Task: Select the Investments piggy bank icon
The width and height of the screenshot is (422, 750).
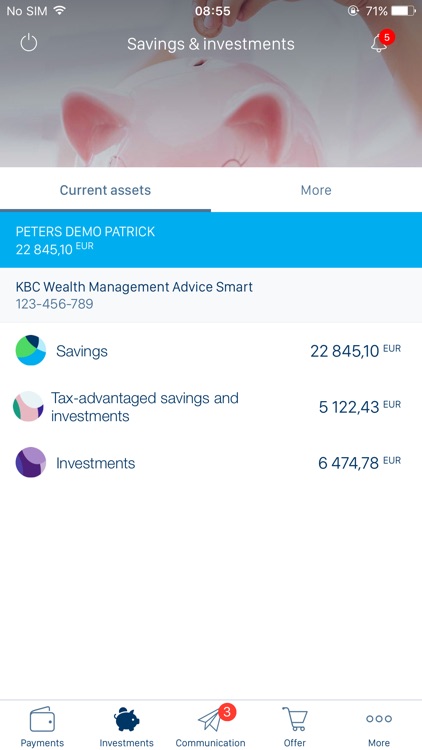Action: pos(126,719)
